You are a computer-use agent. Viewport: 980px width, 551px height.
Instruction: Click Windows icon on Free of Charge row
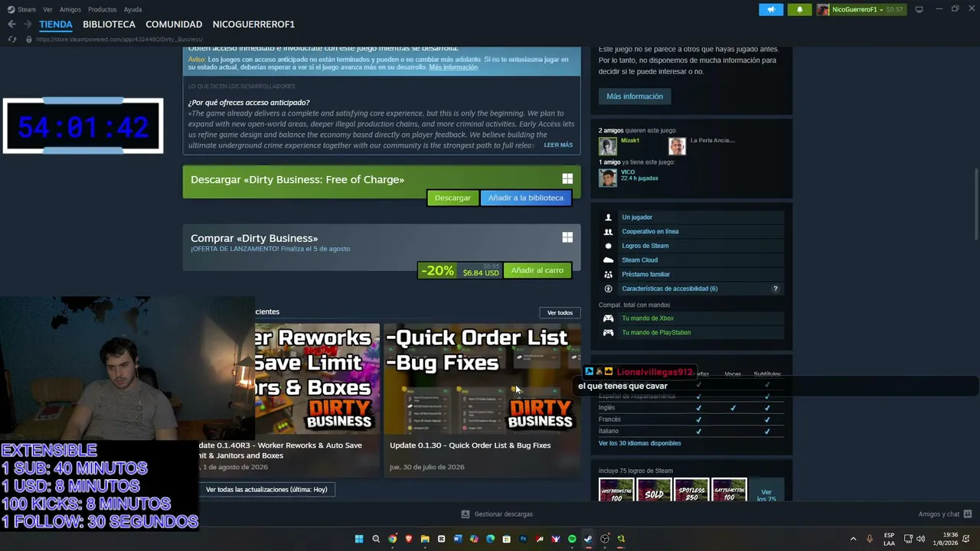[567, 179]
